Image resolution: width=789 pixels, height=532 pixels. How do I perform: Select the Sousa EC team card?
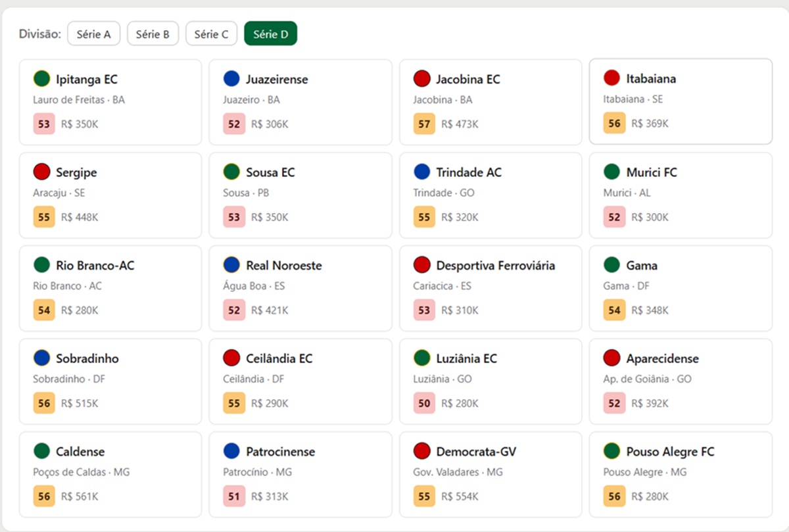coord(300,195)
